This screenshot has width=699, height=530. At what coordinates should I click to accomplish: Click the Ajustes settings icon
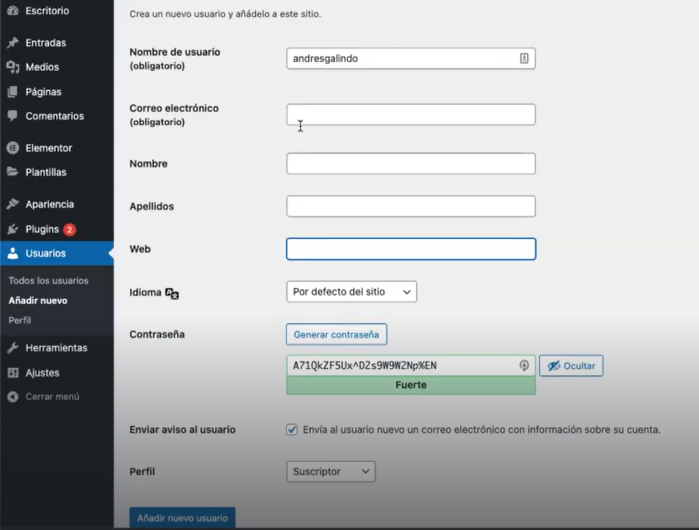pyautogui.click(x=13, y=373)
